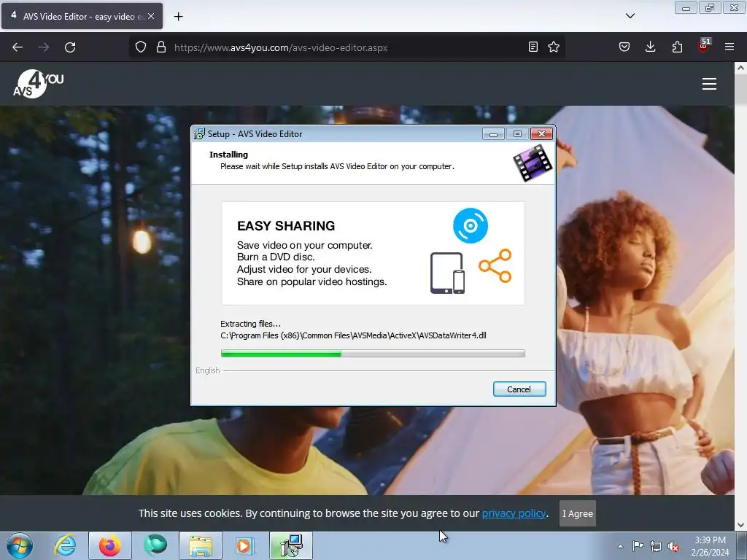This screenshot has height=560, width=747.
Task: Click the browser forward arrow
Action: click(44, 47)
